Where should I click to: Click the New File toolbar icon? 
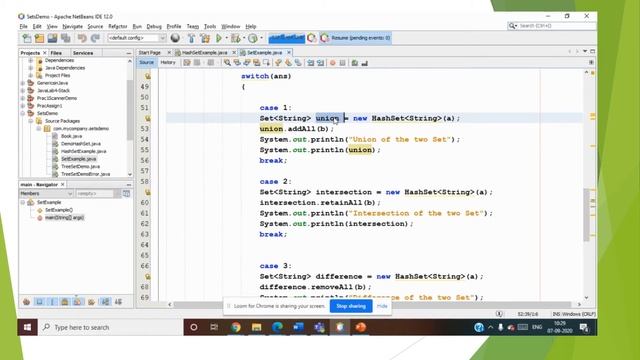pos(27,38)
